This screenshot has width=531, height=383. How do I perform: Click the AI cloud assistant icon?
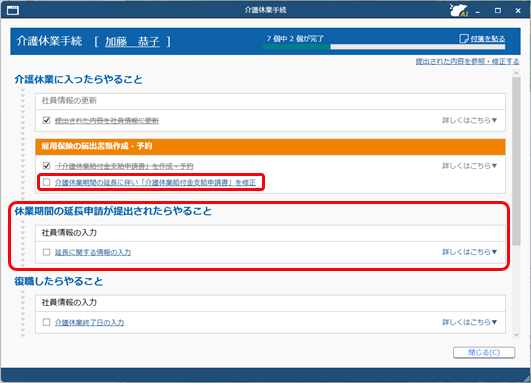(x=458, y=10)
